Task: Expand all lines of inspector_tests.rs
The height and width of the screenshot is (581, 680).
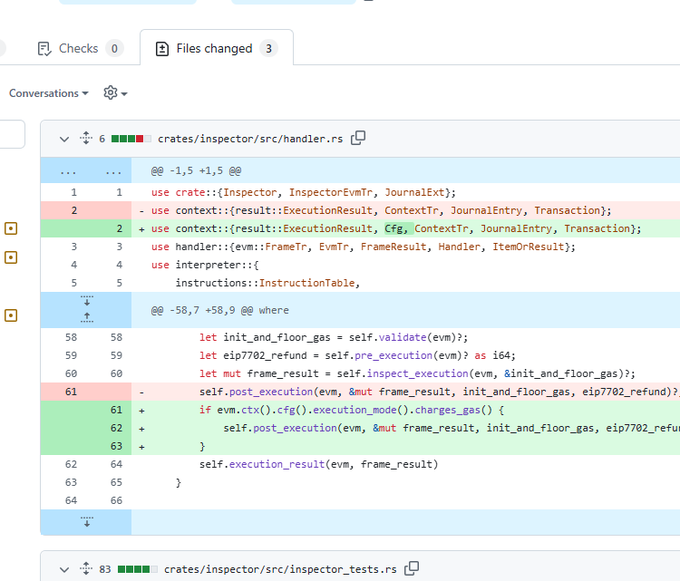Action: point(86,568)
